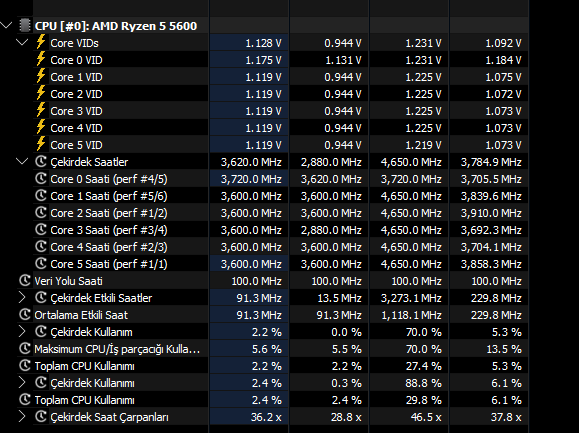The image size is (579, 433).
Task: Click the 3,858.3 MHz average of Core 5 Saati
Action: 491,264
